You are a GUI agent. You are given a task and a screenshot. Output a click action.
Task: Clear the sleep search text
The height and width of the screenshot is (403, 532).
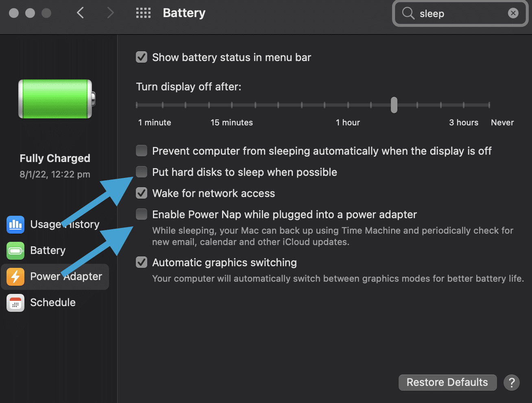click(513, 13)
